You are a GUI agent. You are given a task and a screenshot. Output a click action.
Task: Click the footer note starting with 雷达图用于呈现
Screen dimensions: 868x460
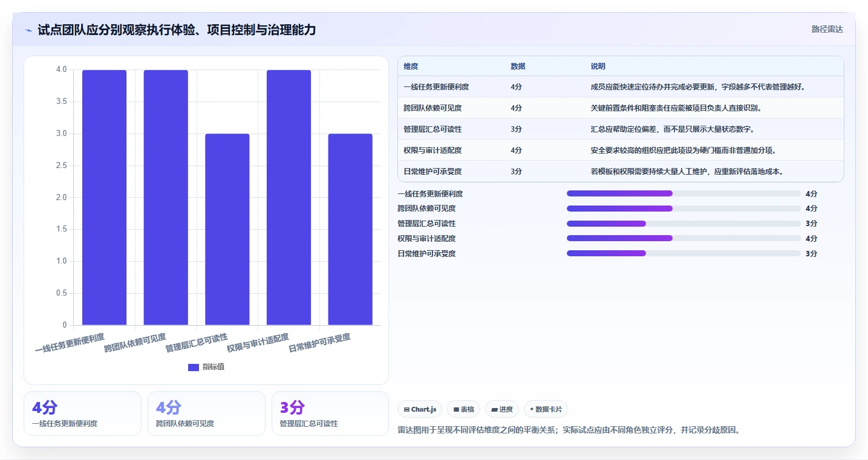[x=569, y=430]
